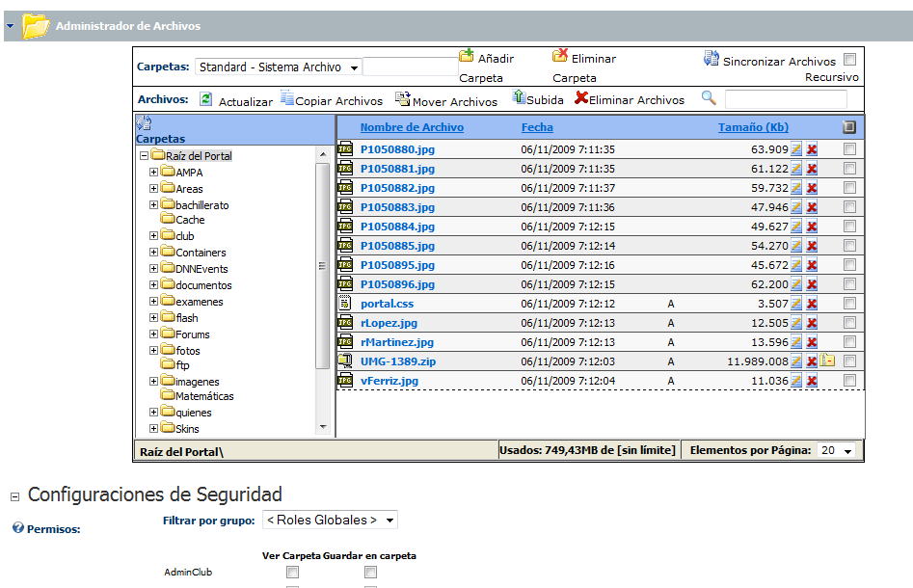Click the Permisos help question icon
This screenshot has width=913, height=588.
(18, 527)
